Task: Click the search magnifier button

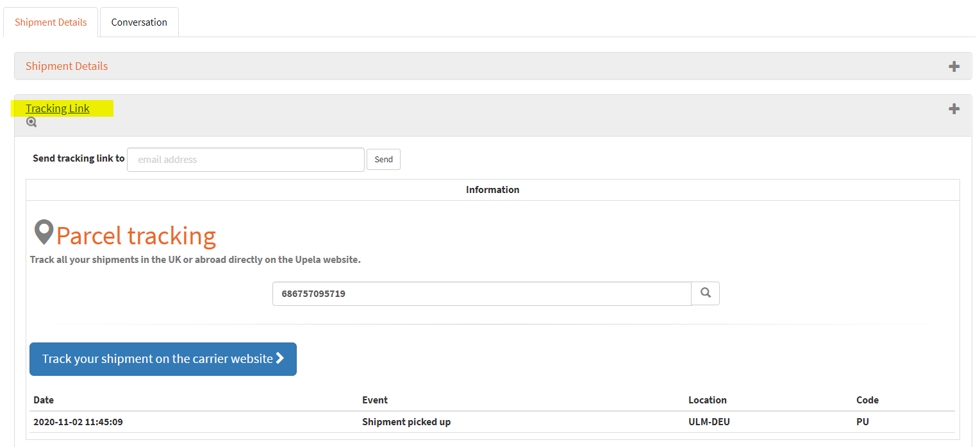Action: [706, 293]
